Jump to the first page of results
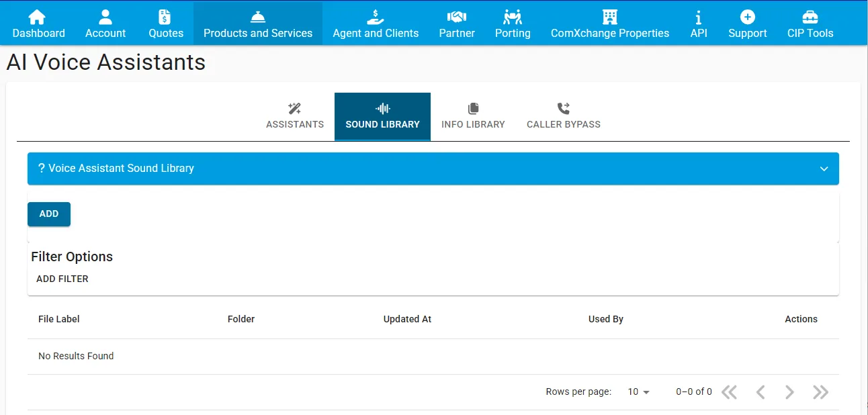The width and height of the screenshot is (868, 415). (729, 392)
